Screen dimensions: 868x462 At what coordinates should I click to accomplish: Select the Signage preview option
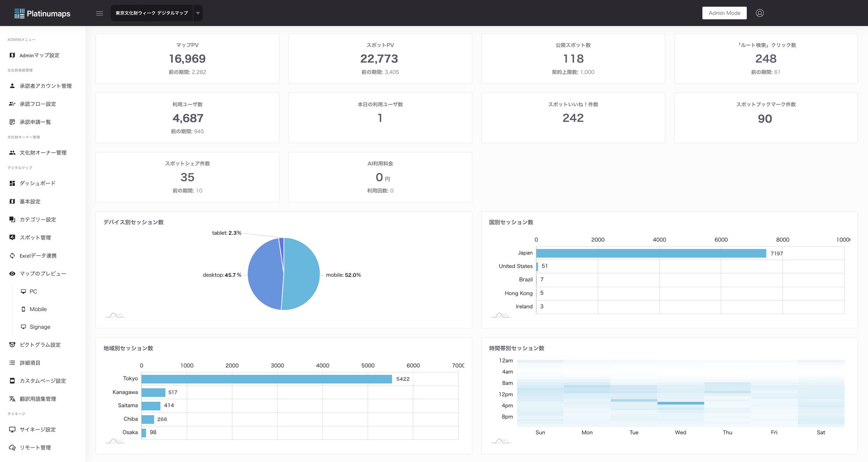coord(40,327)
